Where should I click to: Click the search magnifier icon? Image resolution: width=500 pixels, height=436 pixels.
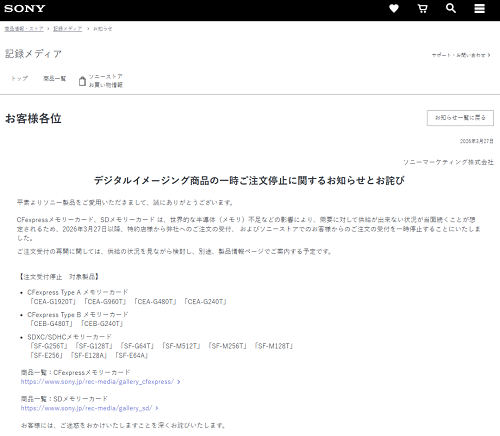451,8
